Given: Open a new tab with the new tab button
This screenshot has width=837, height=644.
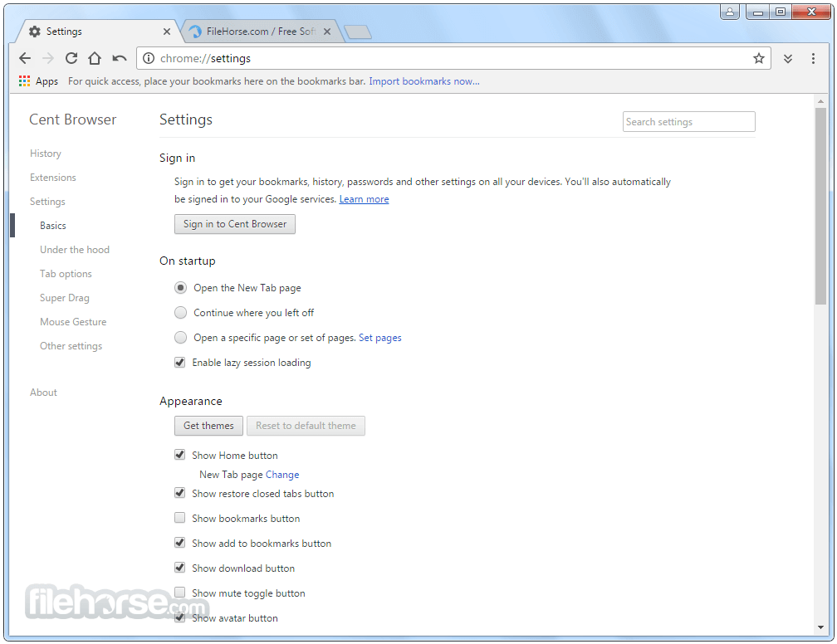Looking at the screenshot, I should (x=358, y=32).
